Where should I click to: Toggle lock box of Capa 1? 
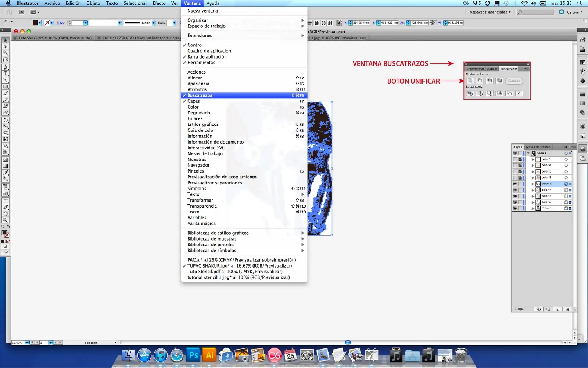(520, 153)
